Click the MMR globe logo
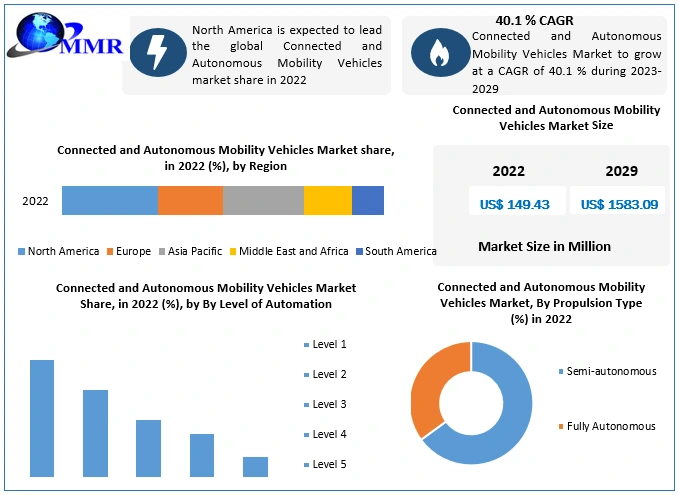 (60, 37)
